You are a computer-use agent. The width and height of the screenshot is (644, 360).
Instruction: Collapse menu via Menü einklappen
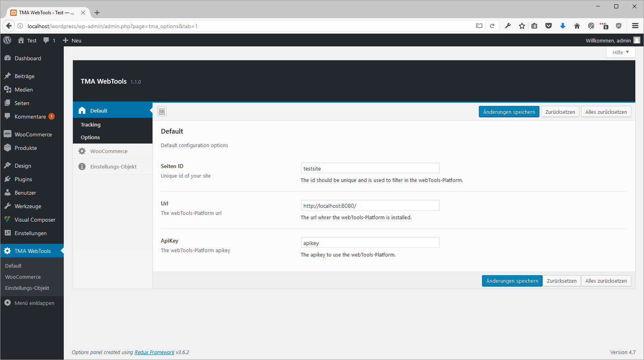pyautogui.click(x=32, y=303)
